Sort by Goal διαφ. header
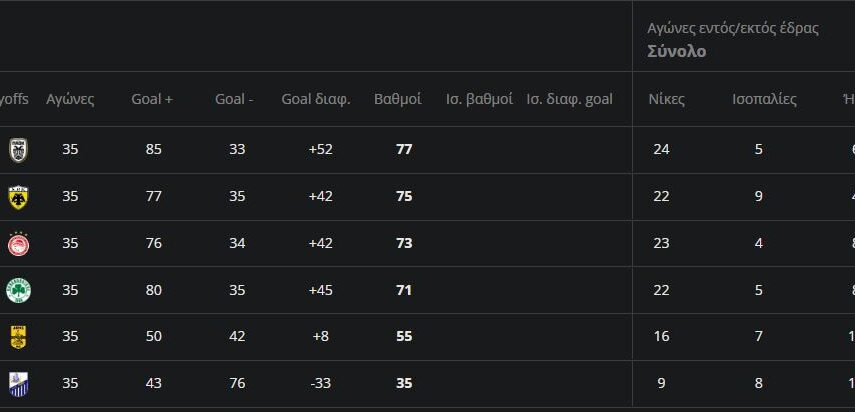The height and width of the screenshot is (412, 855). pyautogui.click(x=316, y=99)
